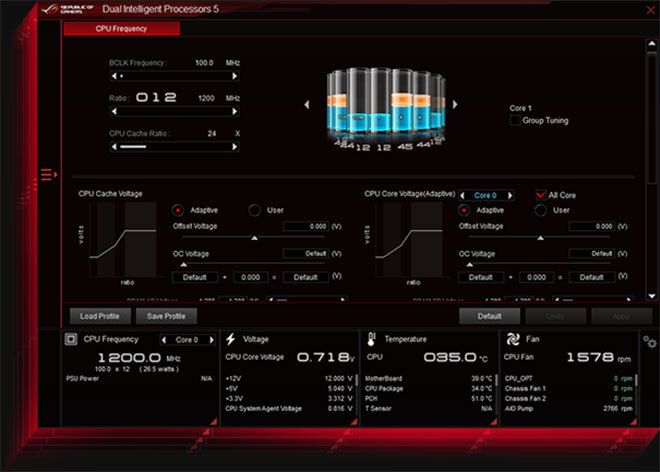Viewport: 660px width, 472px height.
Task: Click the Load Profile button
Action: click(100, 316)
